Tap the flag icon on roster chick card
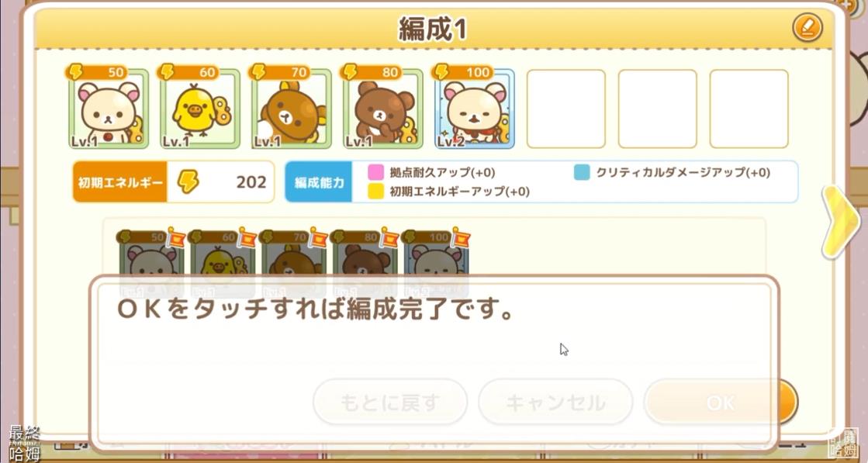 [x=247, y=237]
